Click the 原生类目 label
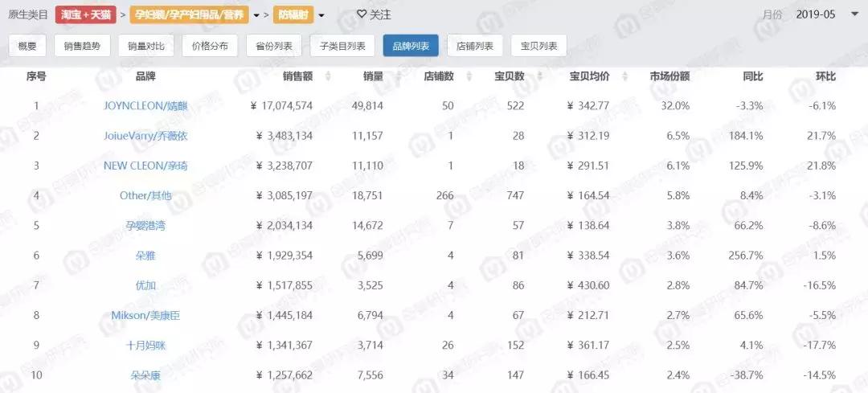The width and height of the screenshot is (868, 393). pos(28,14)
